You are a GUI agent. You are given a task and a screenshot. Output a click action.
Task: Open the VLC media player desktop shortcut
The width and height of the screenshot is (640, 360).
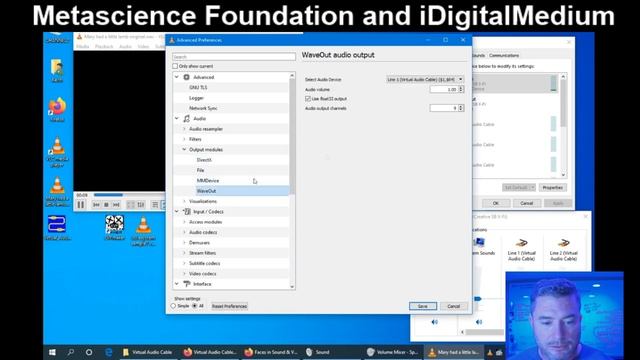(58, 152)
